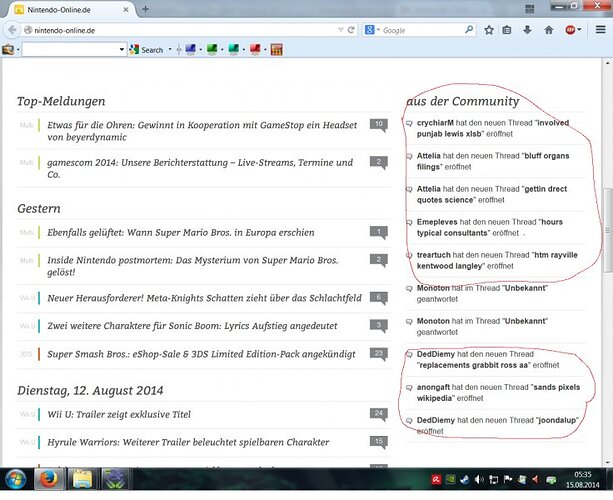Click the 23 comments badge
The image size is (613, 500).
(x=377, y=353)
